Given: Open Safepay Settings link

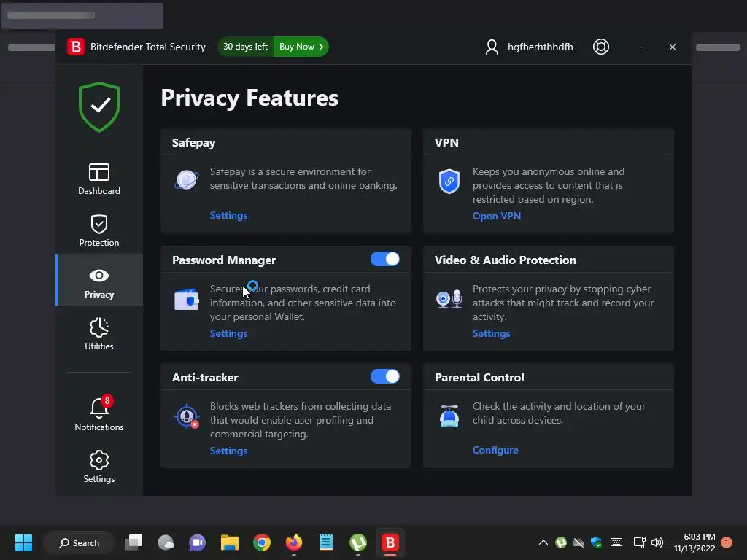Looking at the screenshot, I should pos(228,215).
